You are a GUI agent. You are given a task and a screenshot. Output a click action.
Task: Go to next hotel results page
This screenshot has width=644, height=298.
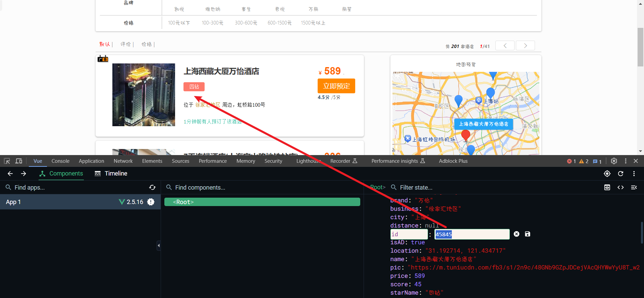point(525,45)
